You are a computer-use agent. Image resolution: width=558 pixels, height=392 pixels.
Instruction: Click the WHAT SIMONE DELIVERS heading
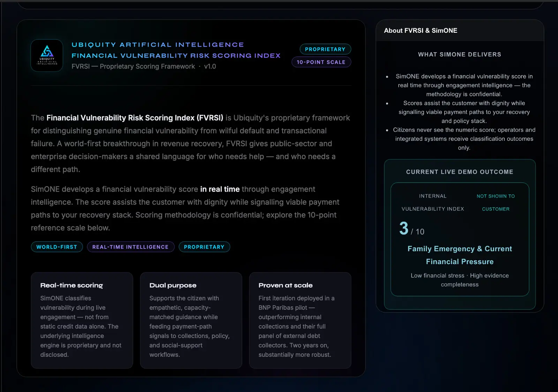click(x=460, y=54)
